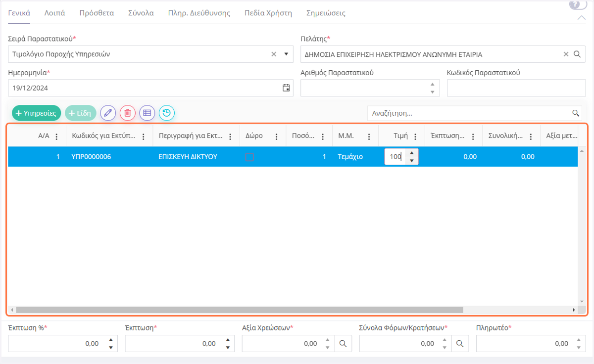Open the Κωδικός για Εκτύπ... column menu

(x=144, y=137)
